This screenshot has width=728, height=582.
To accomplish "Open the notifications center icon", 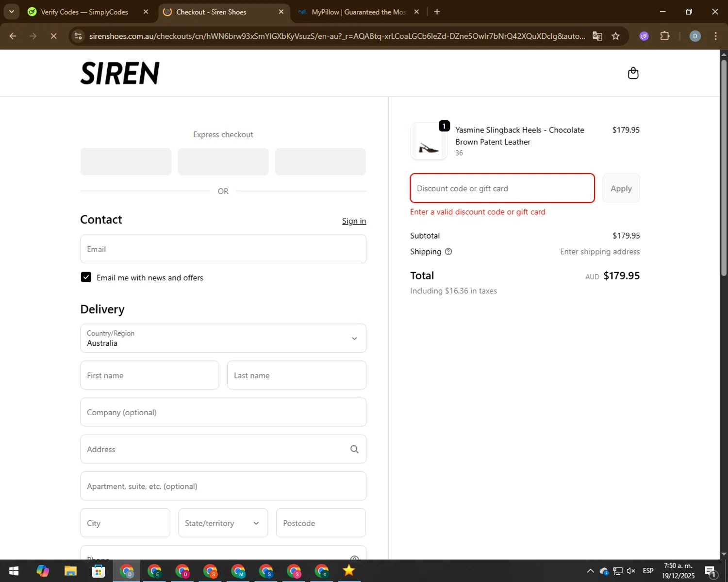I will 711,571.
